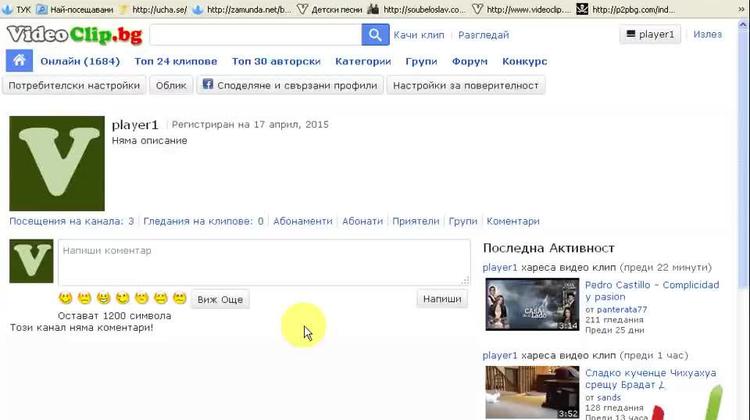750x420 pixels.
Task: Show more bookmarks via chevron
Action: point(741,9)
